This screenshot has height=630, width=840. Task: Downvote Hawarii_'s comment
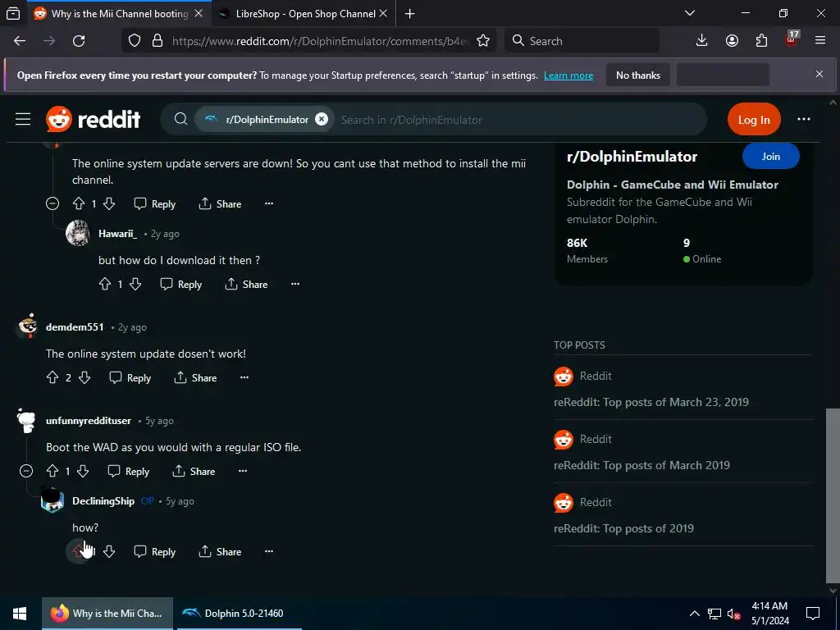[x=135, y=284]
